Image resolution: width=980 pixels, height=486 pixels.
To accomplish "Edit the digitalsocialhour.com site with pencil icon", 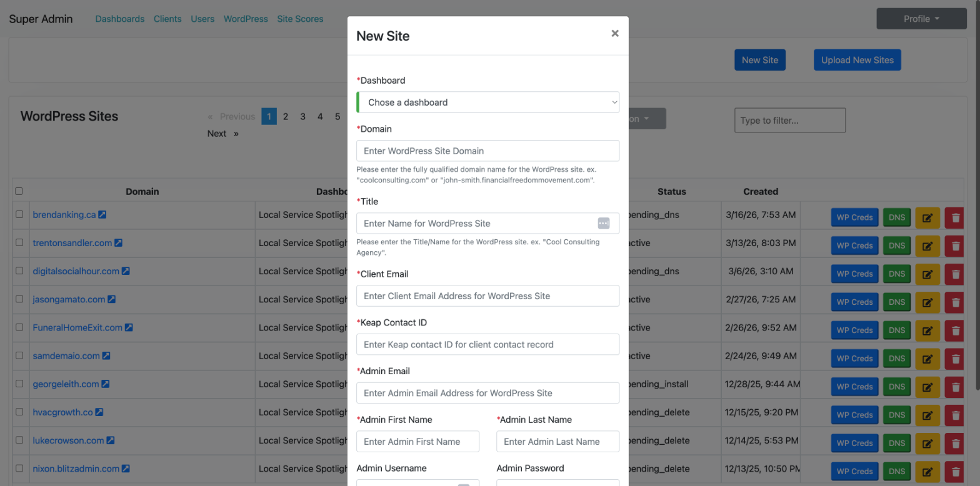I will [927, 274].
